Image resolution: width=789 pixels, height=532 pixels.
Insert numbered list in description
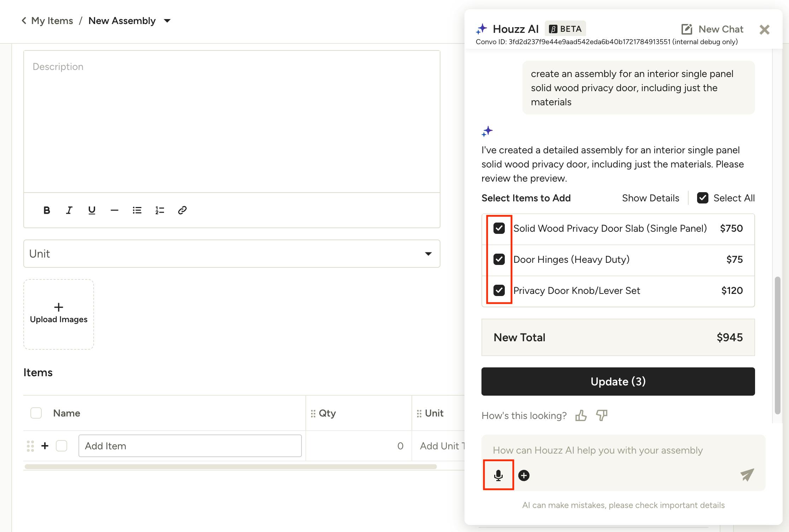160,211
